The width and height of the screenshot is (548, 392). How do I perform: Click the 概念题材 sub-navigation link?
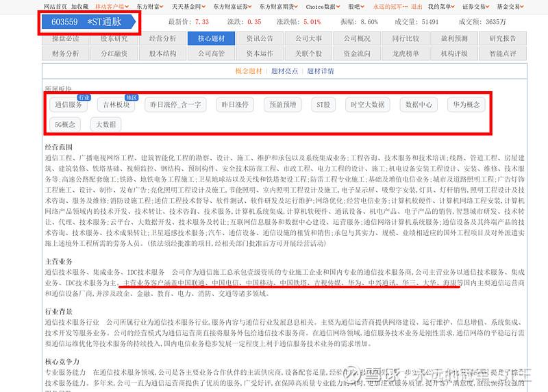(x=249, y=71)
